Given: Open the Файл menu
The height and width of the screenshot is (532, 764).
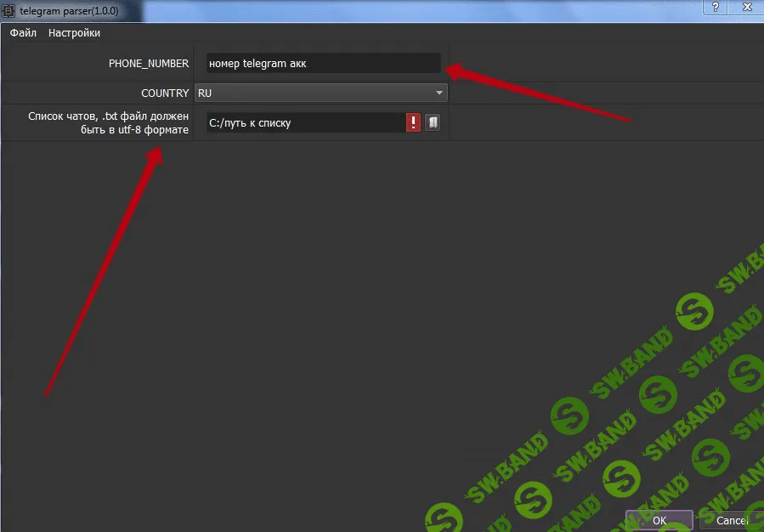Looking at the screenshot, I should (23, 33).
